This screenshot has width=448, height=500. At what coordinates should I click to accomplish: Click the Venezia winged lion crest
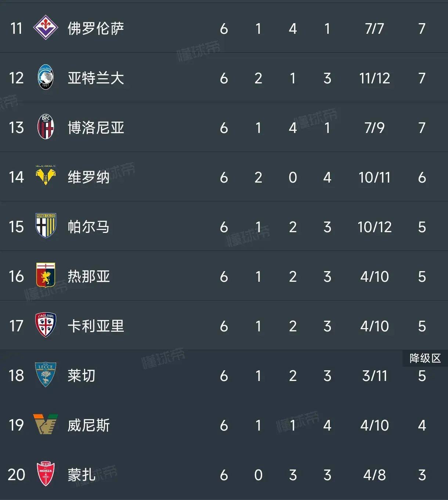click(x=46, y=424)
